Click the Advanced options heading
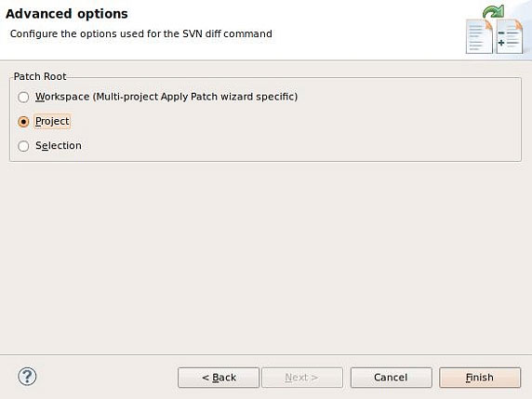 click(67, 14)
